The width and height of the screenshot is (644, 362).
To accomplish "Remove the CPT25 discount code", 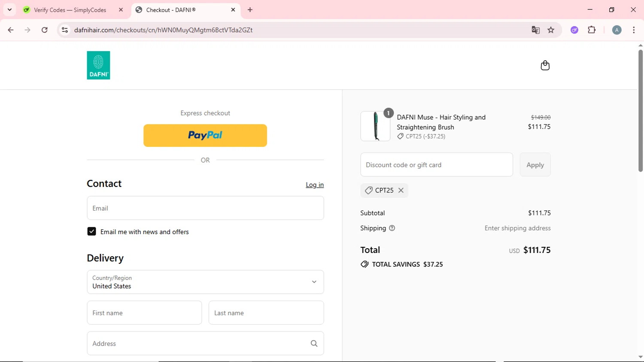I will click(401, 190).
